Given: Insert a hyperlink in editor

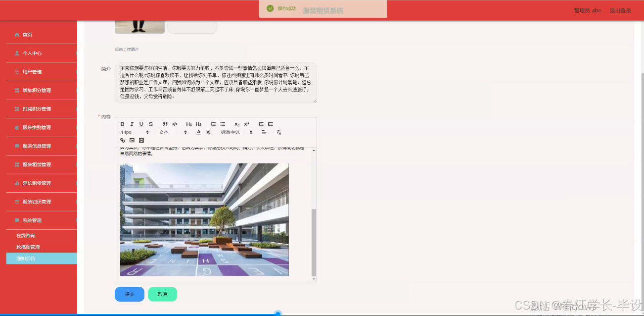Looking at the screenshot, I should [123, 141].
